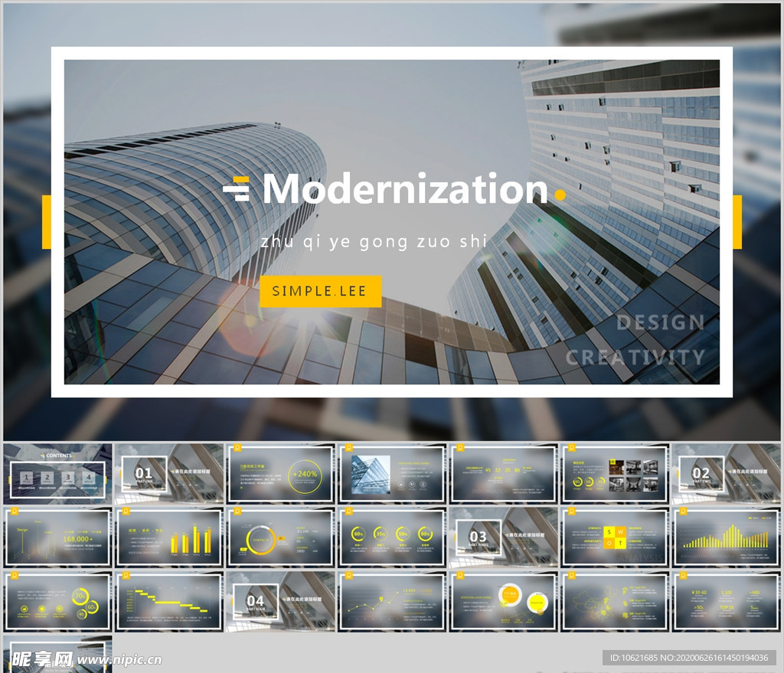Open the 02 section divider thumbnail

click(x=727, y=474)
